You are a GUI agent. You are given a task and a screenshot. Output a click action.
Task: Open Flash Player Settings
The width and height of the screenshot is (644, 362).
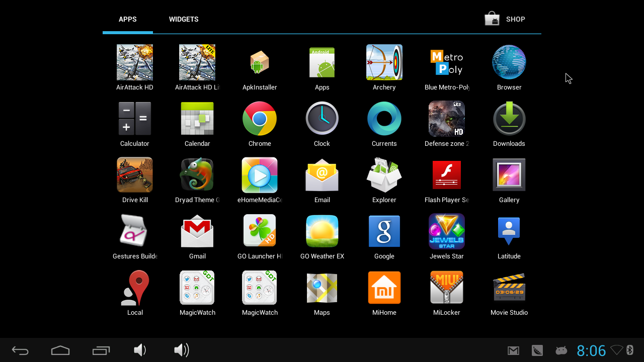447,175
